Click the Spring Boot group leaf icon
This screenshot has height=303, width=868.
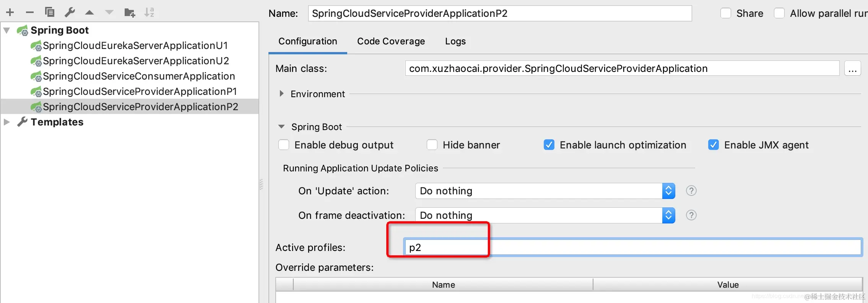point(23,30)
